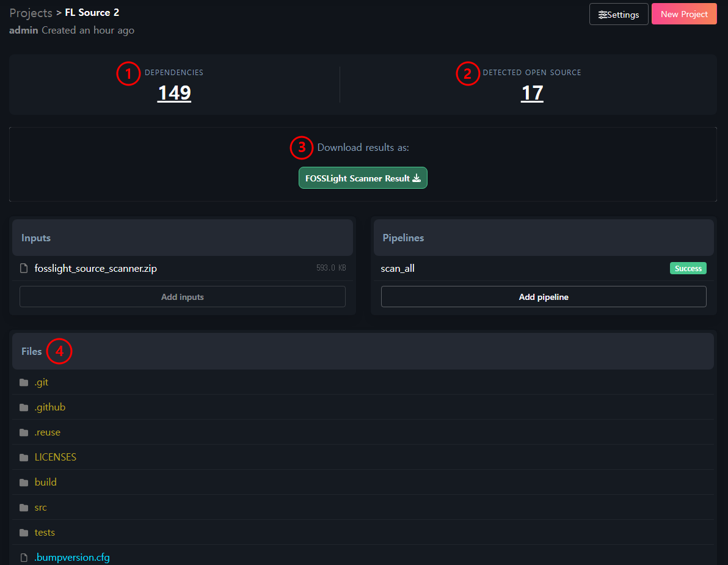Click the download icon on FOSSLight Scanner Result
Image resolution: width=728 pixels, height=565 pixels.
[x=417, y=178]
